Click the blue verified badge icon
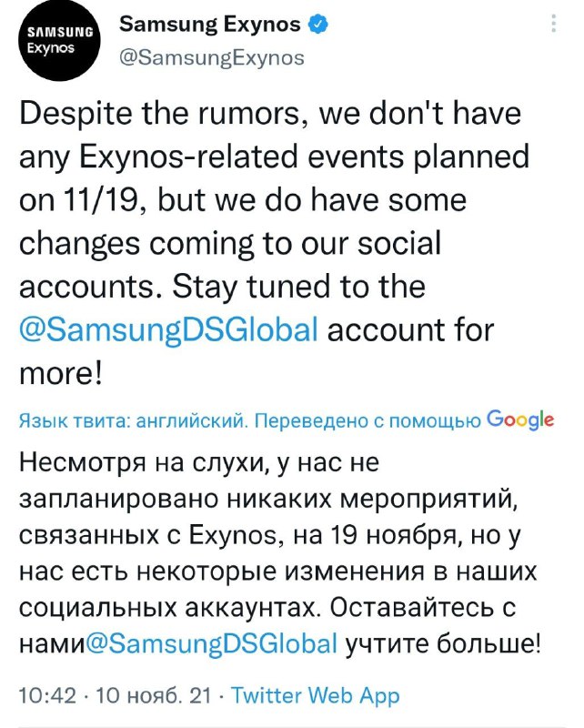This screenshot has height=728, width=584. (x=319, y=25)
